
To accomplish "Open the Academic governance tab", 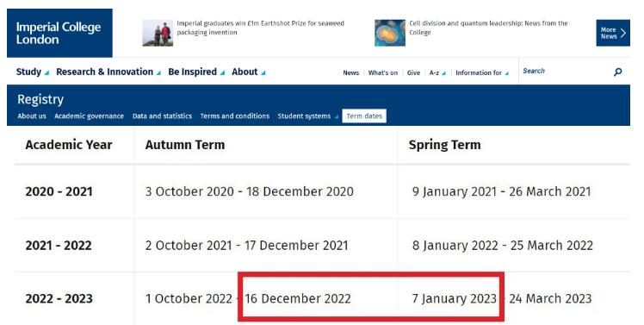I will (x=90, y=116).
